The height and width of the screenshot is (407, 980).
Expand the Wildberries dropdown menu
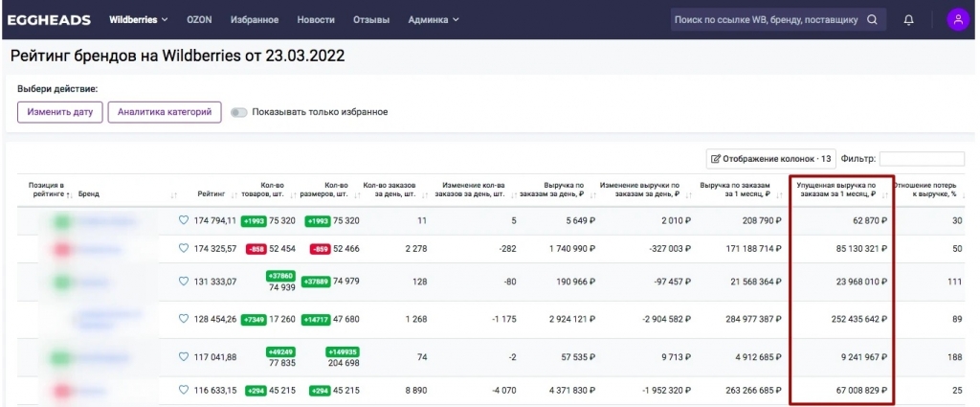[x=139, y=20]
